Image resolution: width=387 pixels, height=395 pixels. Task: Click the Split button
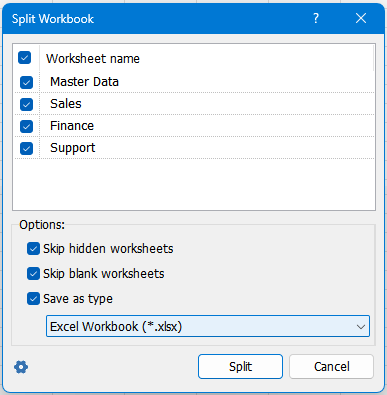(x=240, y=367)
